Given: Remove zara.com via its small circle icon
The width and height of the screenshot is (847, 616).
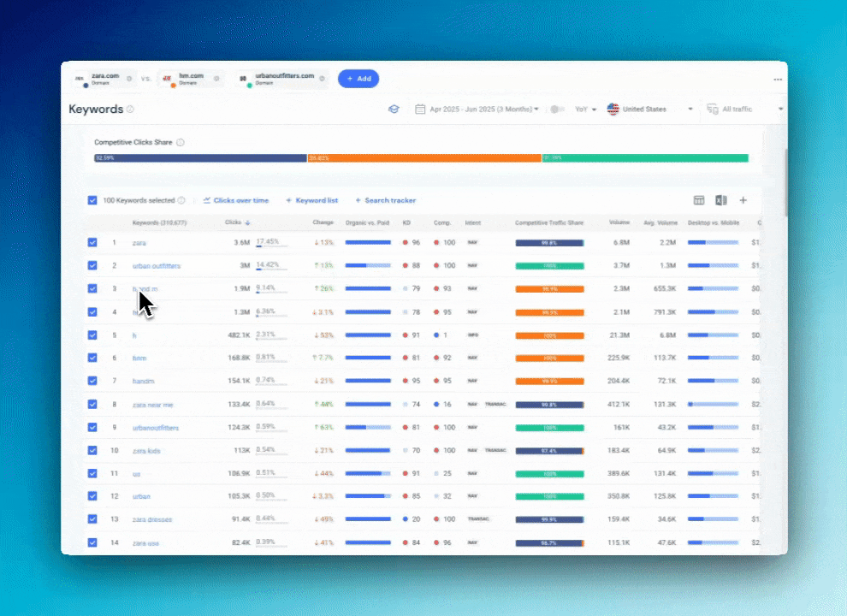Looking at the screenshot, I should pyautogui.click(x=129, y=79).
